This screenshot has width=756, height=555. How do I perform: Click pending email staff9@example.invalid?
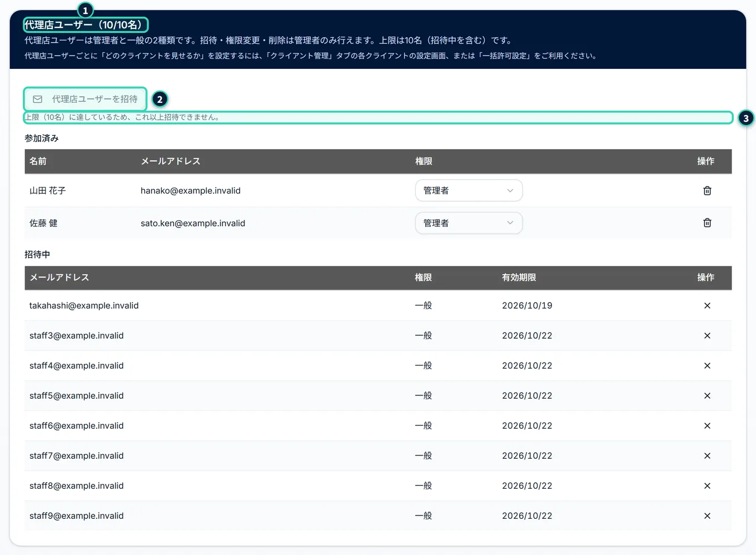(x=77, y=516)
